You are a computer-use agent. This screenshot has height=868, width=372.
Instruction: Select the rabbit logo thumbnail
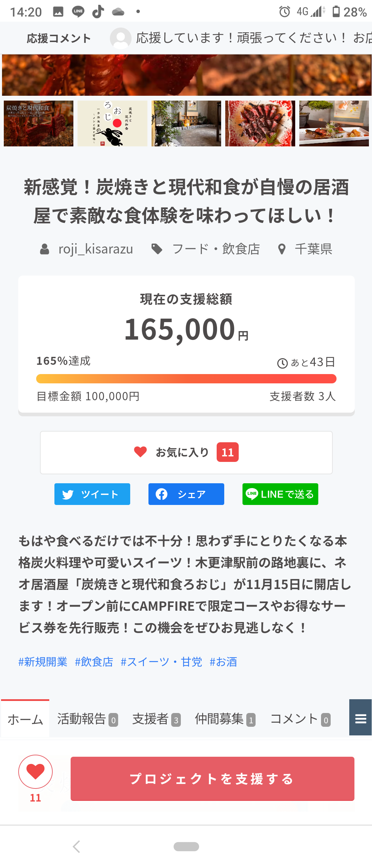click(112, 123)
